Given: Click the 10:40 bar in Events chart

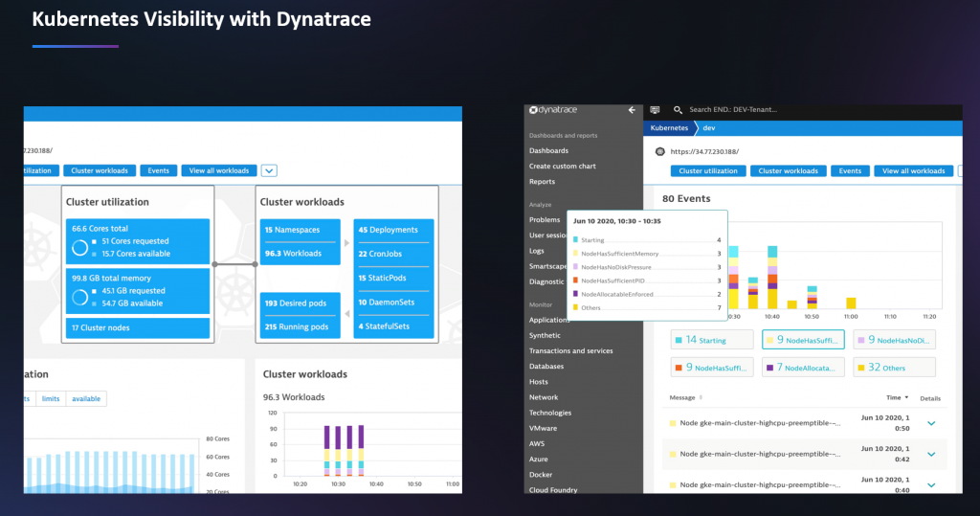Looking at the screenshot, I should 772,277.
